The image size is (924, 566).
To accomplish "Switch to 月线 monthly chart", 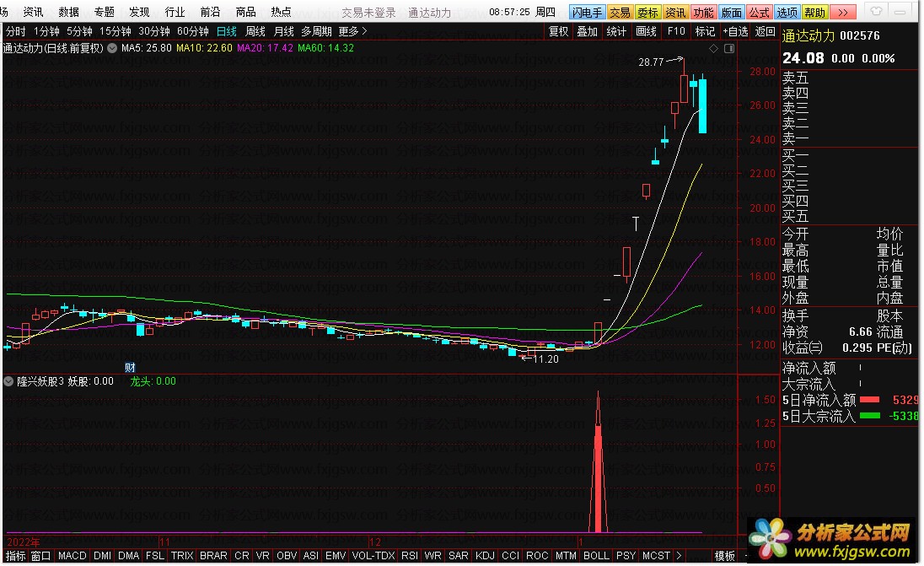I will tap(283, 31).
